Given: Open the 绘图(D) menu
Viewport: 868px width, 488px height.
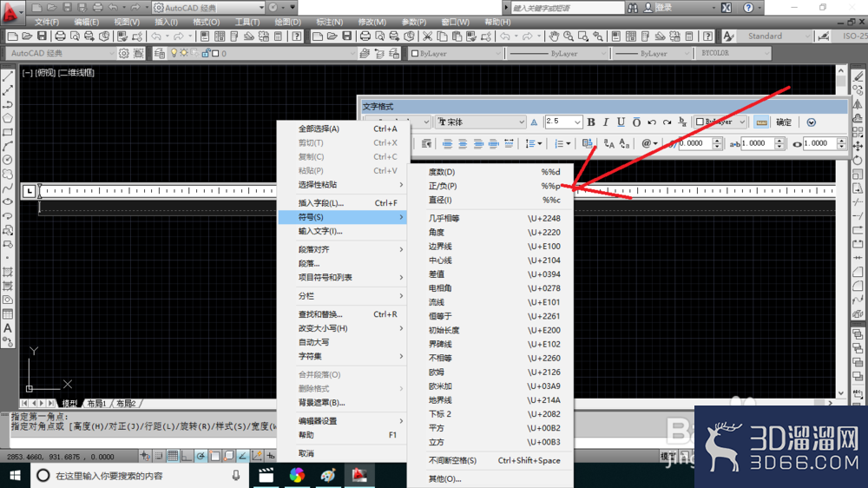Looking at the screenshot, I should point(288,22).
